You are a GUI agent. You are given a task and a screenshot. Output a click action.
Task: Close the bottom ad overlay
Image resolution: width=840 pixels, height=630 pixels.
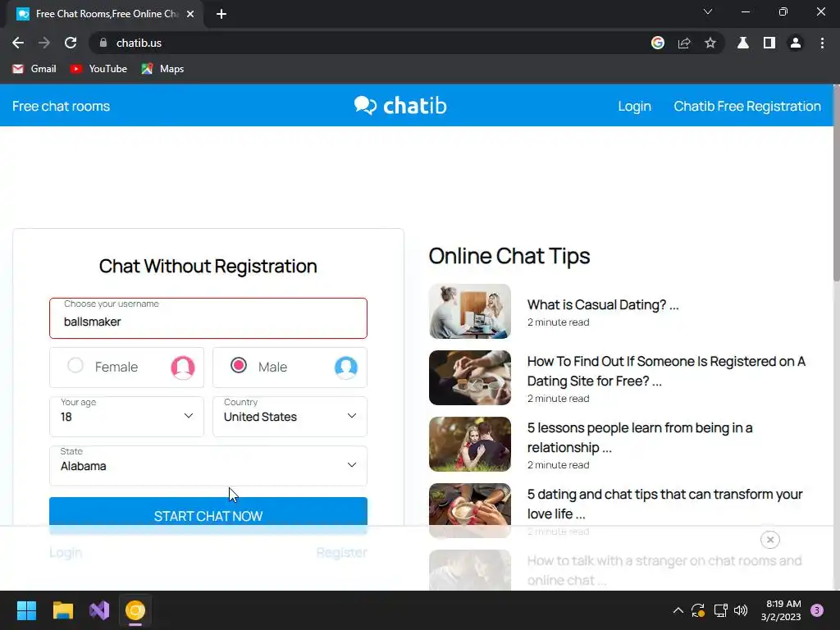(769, 540)
